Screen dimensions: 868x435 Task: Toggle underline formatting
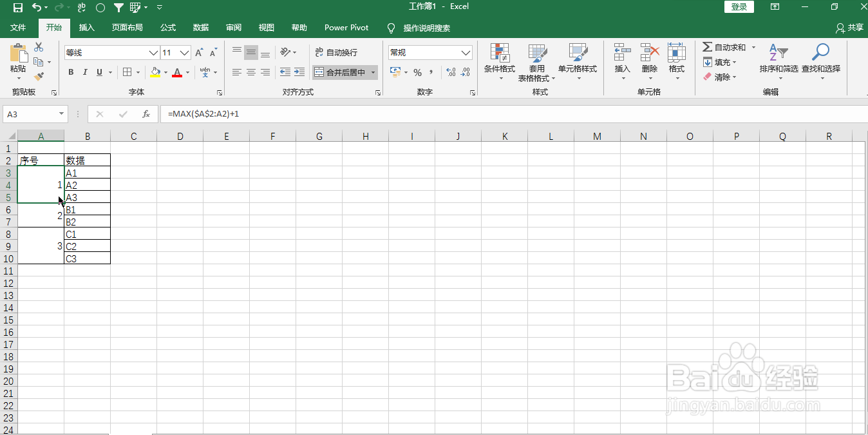tap(99, 72)
